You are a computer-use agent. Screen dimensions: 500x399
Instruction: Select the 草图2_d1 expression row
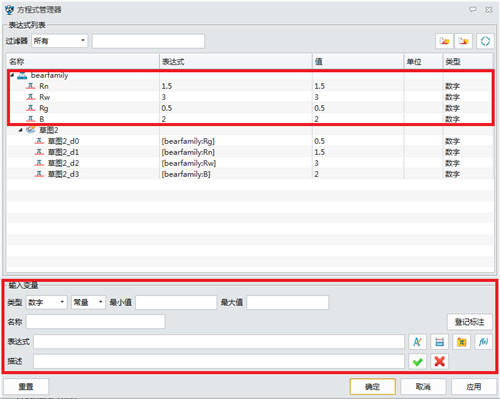point(249,152)
